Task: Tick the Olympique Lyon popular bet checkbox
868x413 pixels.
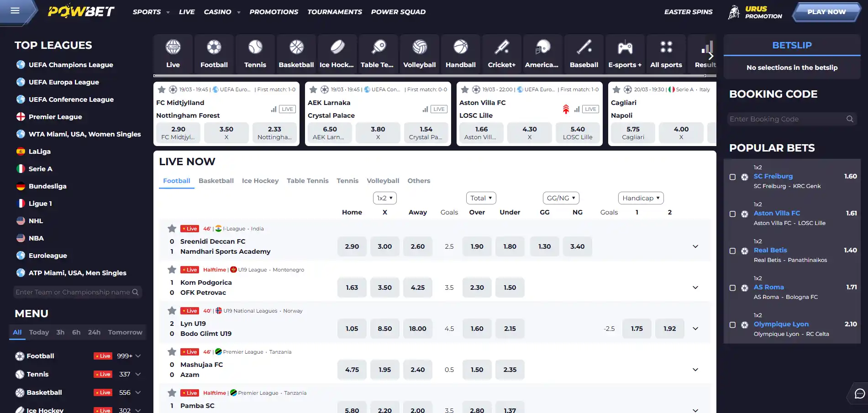Action: 732,325
